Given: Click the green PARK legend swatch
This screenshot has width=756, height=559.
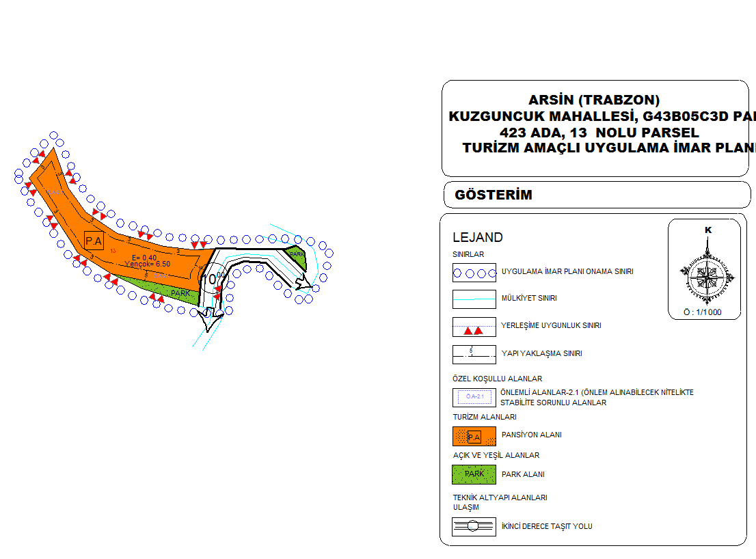Looking at the screenshot, I should pos(474,474).
